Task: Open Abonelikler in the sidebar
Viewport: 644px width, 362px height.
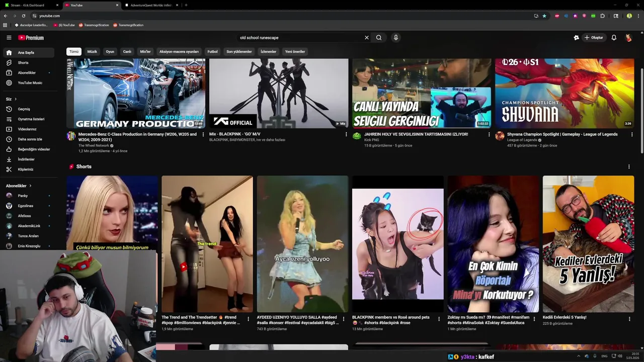Action: [28, 72]
